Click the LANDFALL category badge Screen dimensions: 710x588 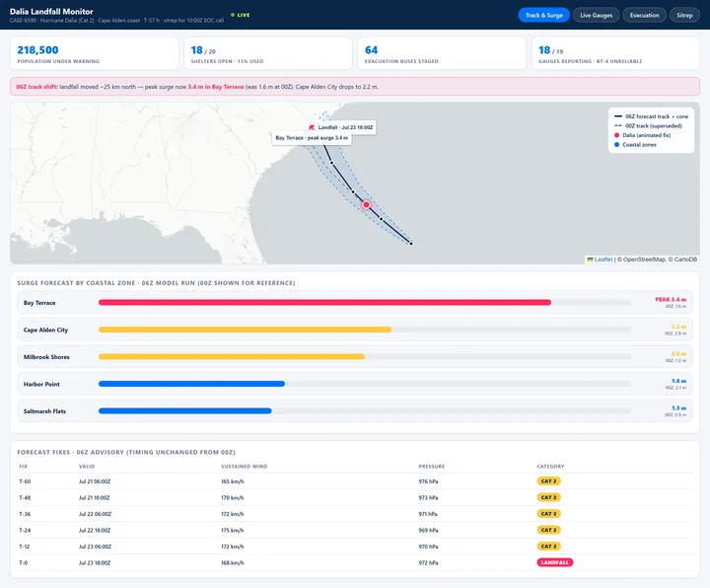(554, 562)
